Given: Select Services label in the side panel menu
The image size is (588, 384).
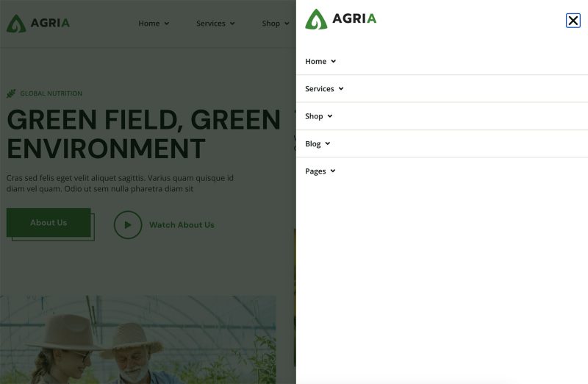Looking at the screenshot, I should tap(319, 89).
